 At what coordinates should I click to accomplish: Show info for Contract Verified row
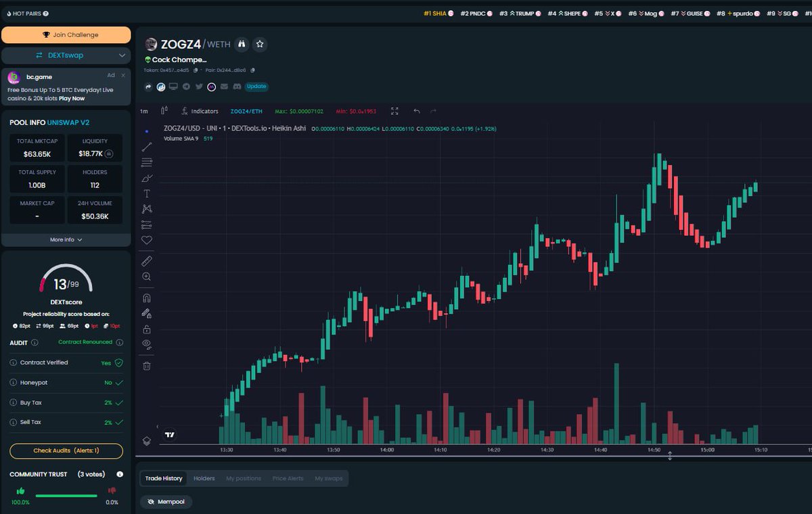click(14, 363)
